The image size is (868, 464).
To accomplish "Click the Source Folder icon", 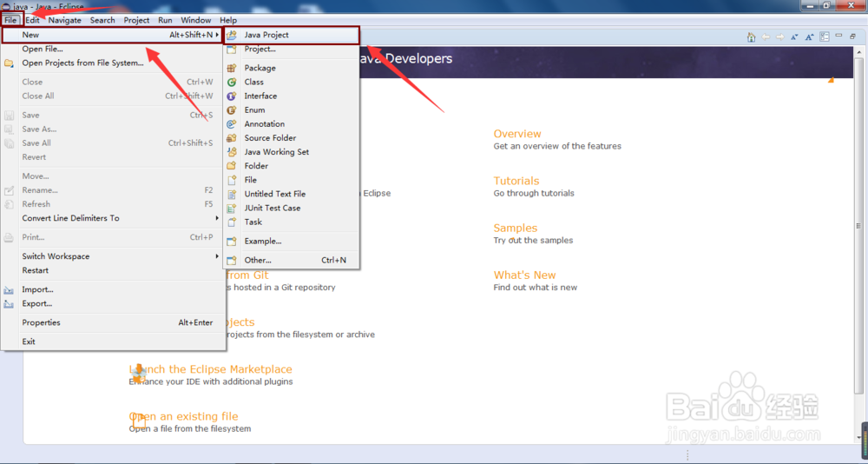I will (x=232, y=138).
